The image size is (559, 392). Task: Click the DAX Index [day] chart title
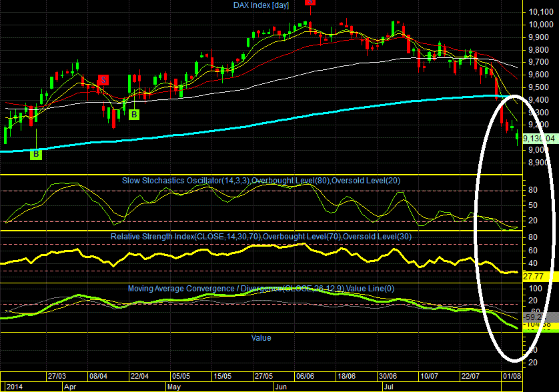coord(261,5)
